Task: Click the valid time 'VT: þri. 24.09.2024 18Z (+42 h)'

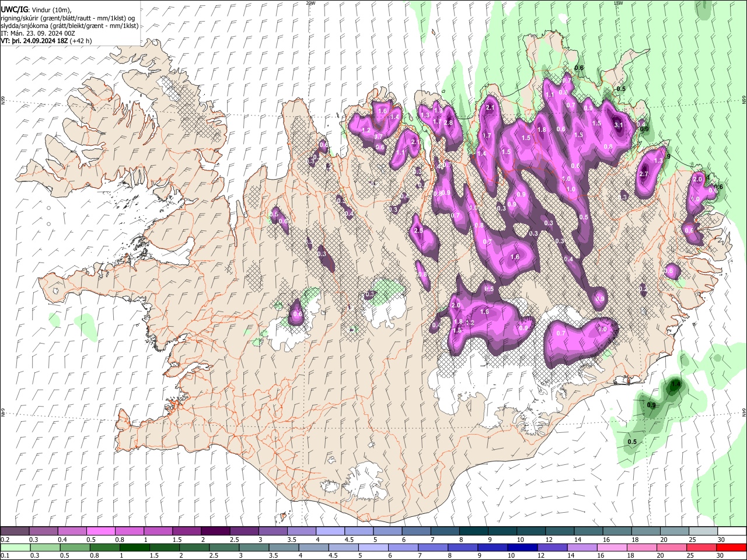Action: coord(46,41)
